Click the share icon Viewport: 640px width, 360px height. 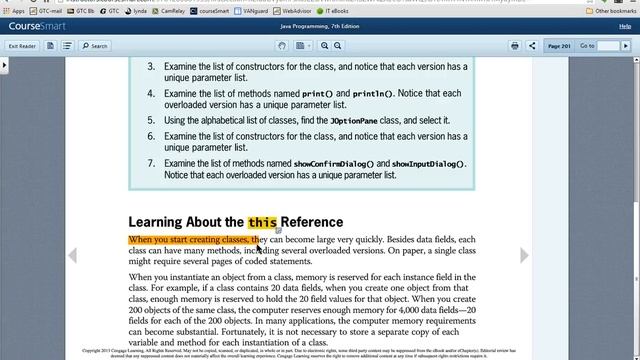click(532, 46)
